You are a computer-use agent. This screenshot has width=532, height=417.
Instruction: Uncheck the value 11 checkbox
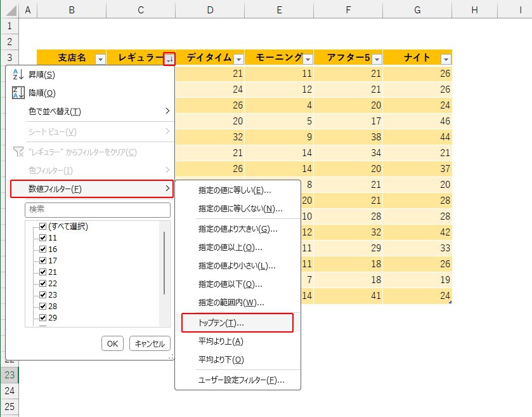click(x=43, y=238)
